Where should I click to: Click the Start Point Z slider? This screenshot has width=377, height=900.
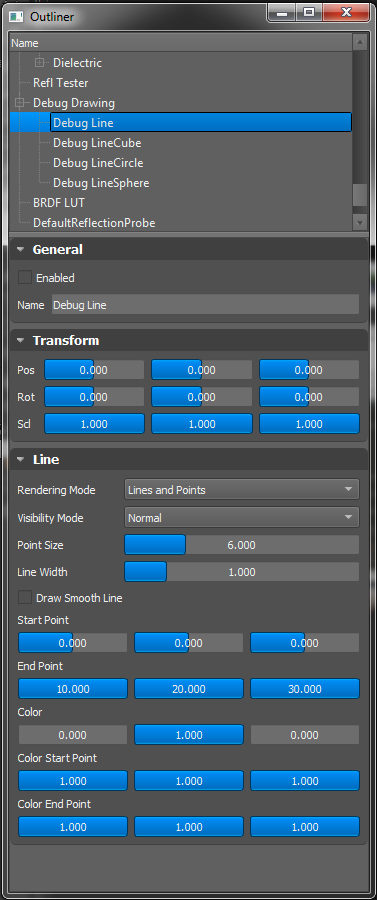coord(305,643)
